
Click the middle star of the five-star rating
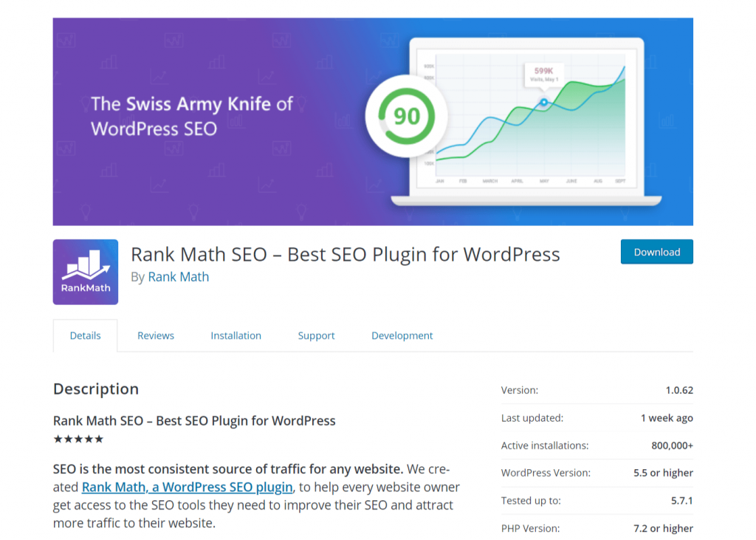click(x=78, y=438)
